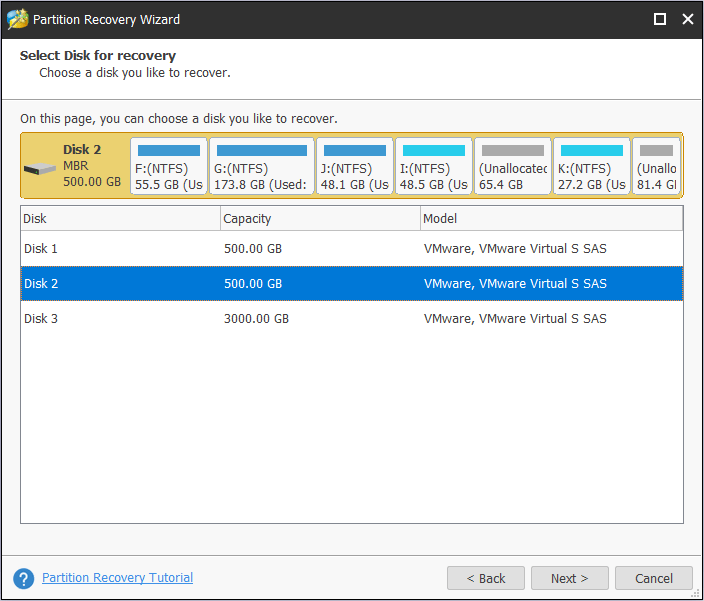
Task: Cancel the recovery wizard
Action: coord(653,578)
